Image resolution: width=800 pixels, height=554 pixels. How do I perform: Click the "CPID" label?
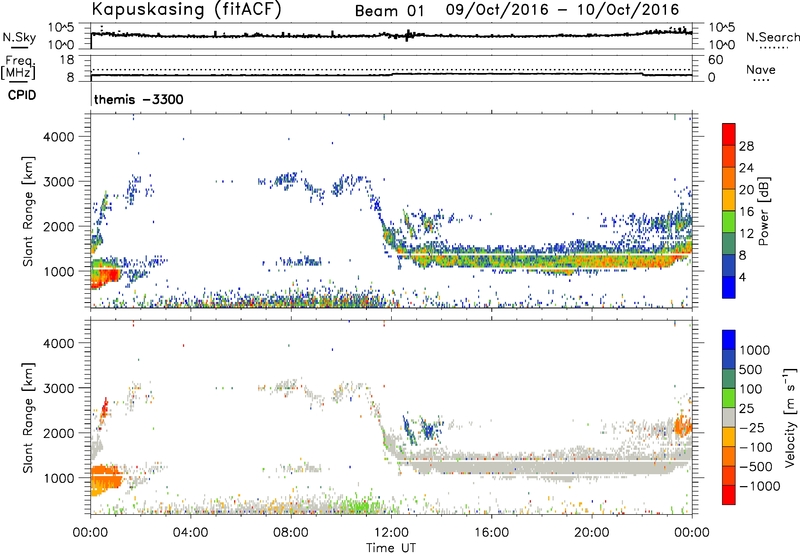tap(22, 95)
